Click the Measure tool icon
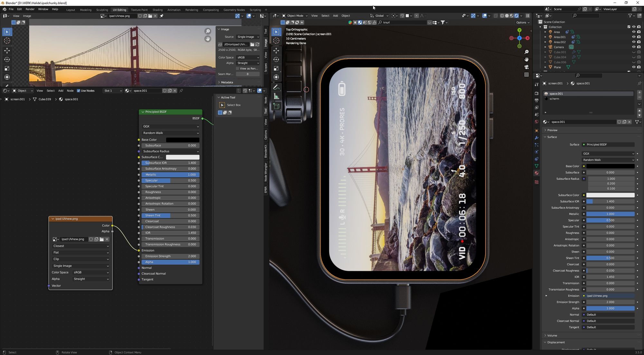 tap(276, 96)
